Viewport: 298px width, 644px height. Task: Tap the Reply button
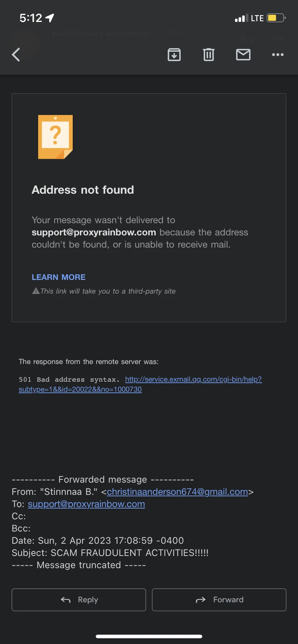pos(79,599)
